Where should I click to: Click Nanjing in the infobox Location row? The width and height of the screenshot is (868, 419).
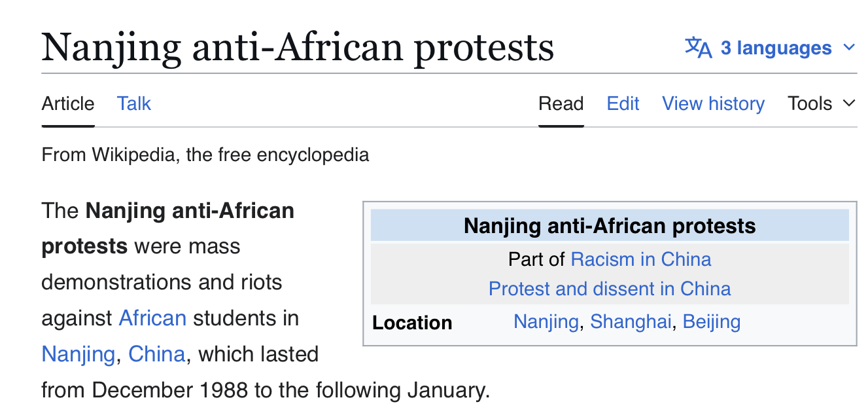546,322
